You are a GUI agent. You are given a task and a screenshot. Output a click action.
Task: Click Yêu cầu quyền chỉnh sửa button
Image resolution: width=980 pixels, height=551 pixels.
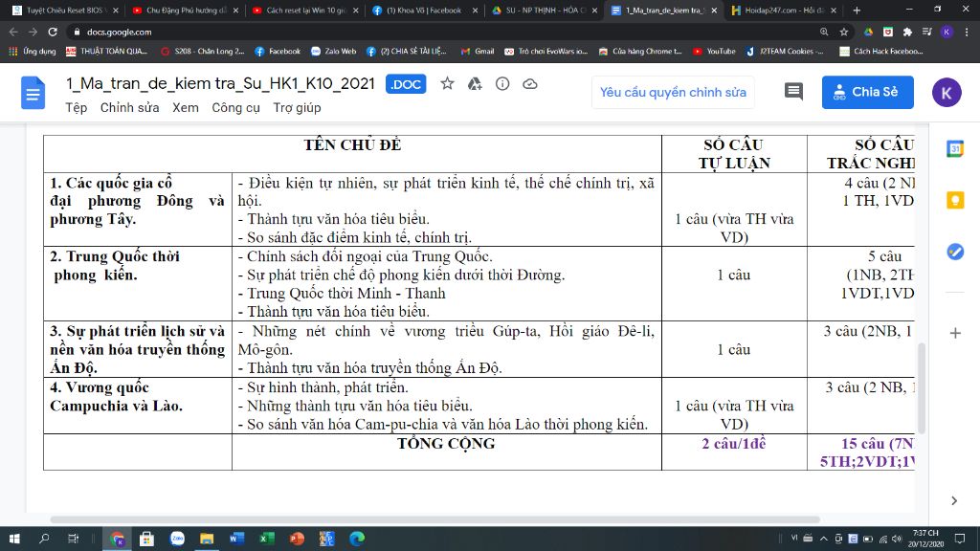point(673,93)
